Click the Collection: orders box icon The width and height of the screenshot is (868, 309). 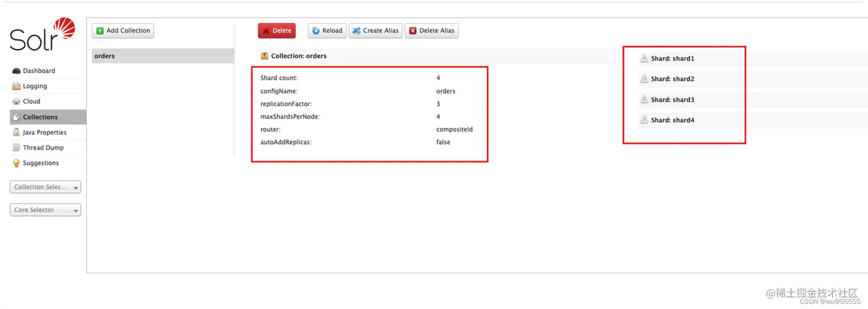(265, 56)
